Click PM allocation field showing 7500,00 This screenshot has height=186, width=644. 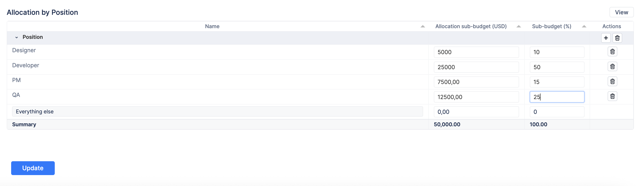[x=476, y=82]
